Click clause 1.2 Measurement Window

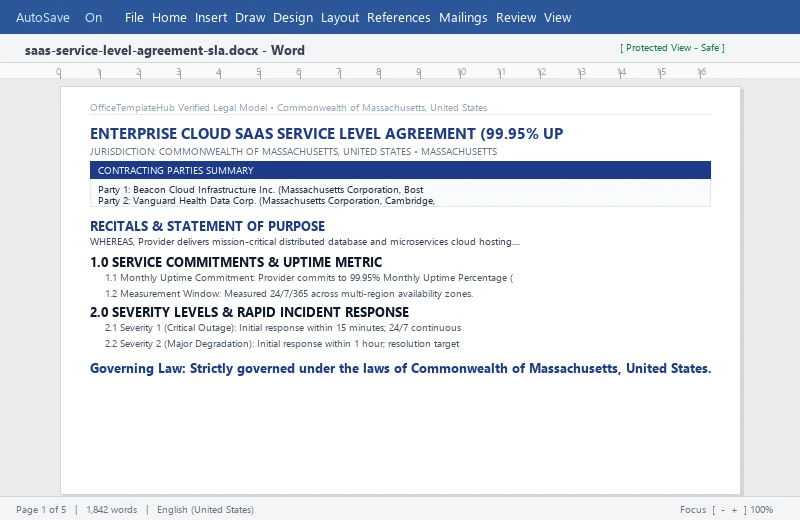[289, 293]
